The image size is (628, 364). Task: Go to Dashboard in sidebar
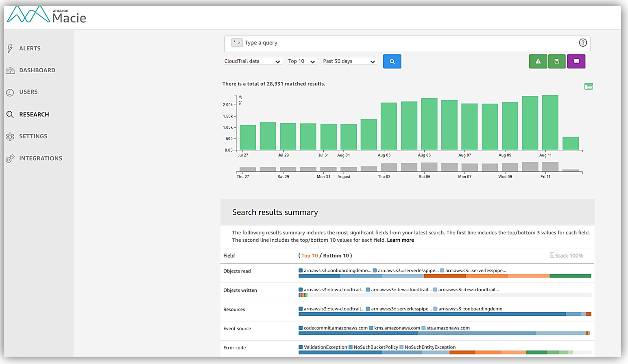(x=37, y=70)
